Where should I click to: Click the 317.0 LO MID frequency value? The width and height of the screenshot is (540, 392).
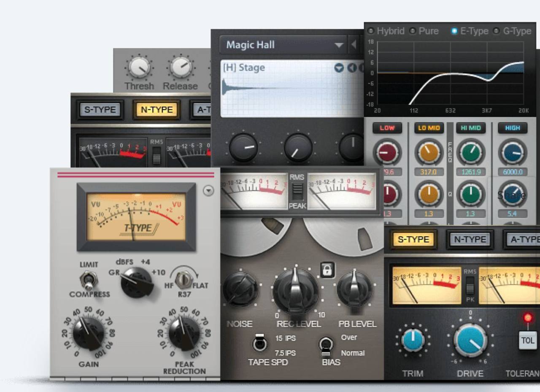(x=429, y=172)
